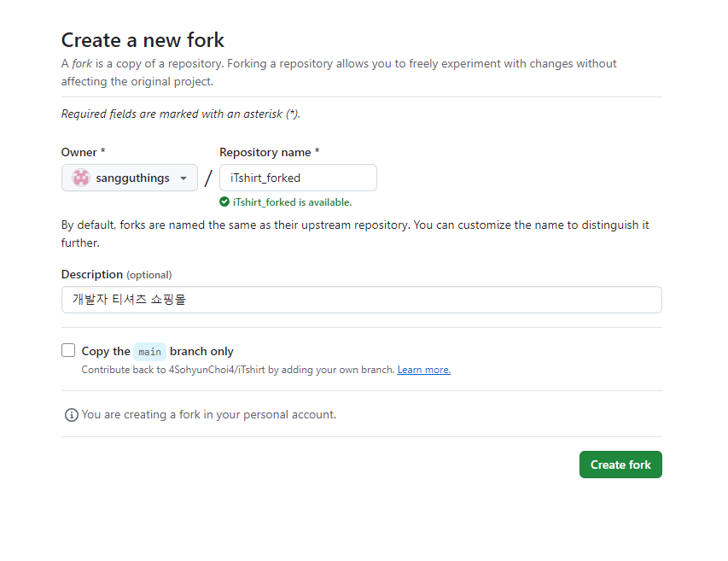This screenshot has width=728, height=561.
Task: Click the Description (optional) label
Action: pos(117,274)
